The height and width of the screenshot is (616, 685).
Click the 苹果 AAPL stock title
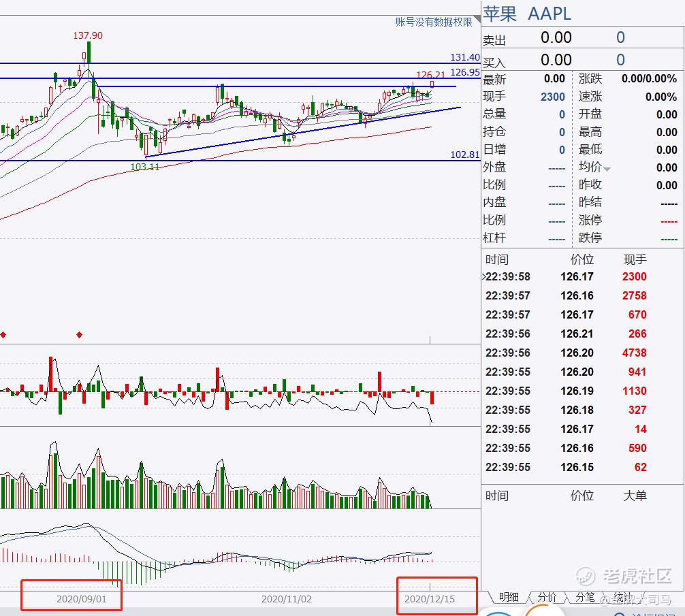[528, 13]
